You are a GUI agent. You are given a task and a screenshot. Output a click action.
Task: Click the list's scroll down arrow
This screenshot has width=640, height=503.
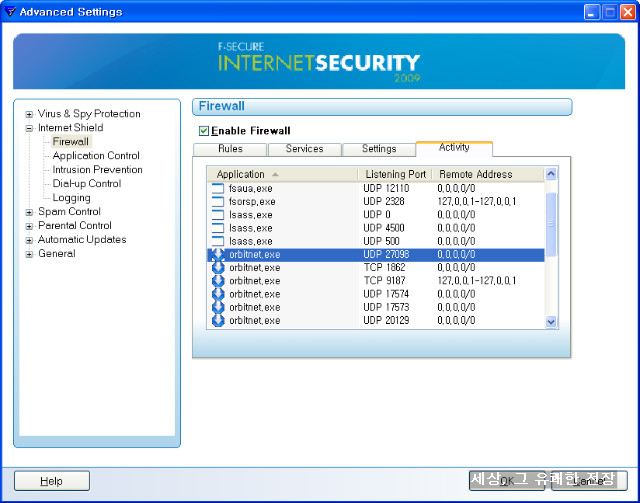[551, 322]
